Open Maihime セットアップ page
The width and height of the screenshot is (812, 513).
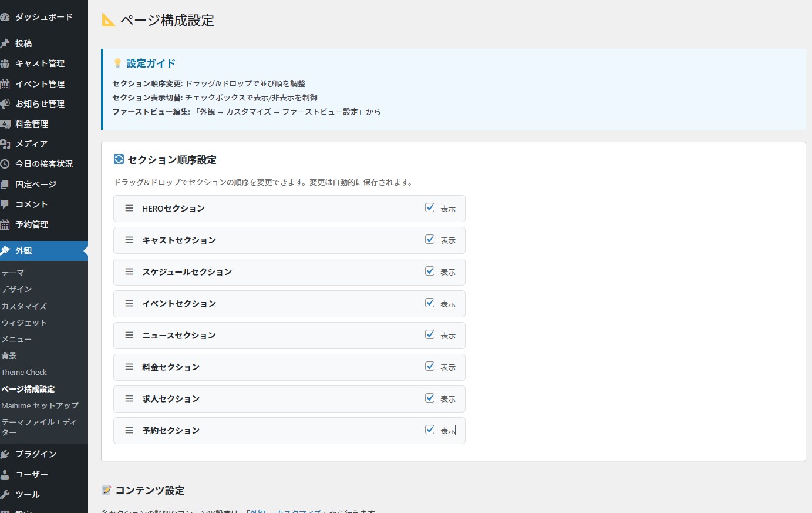[39, 405]
